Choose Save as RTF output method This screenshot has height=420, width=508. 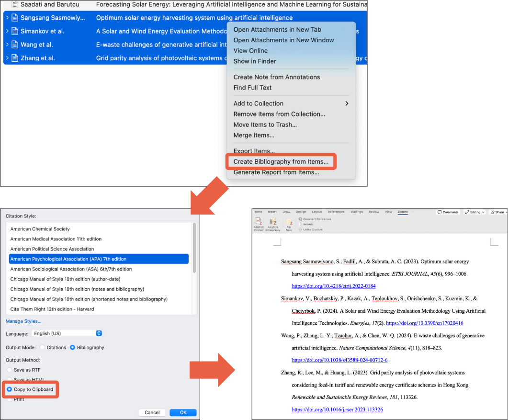pyautogui.click(x=10, y=369)
